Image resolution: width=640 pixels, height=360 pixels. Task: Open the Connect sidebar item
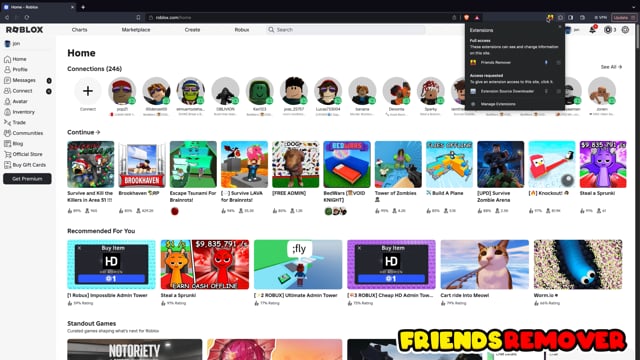tap(19, 91)
